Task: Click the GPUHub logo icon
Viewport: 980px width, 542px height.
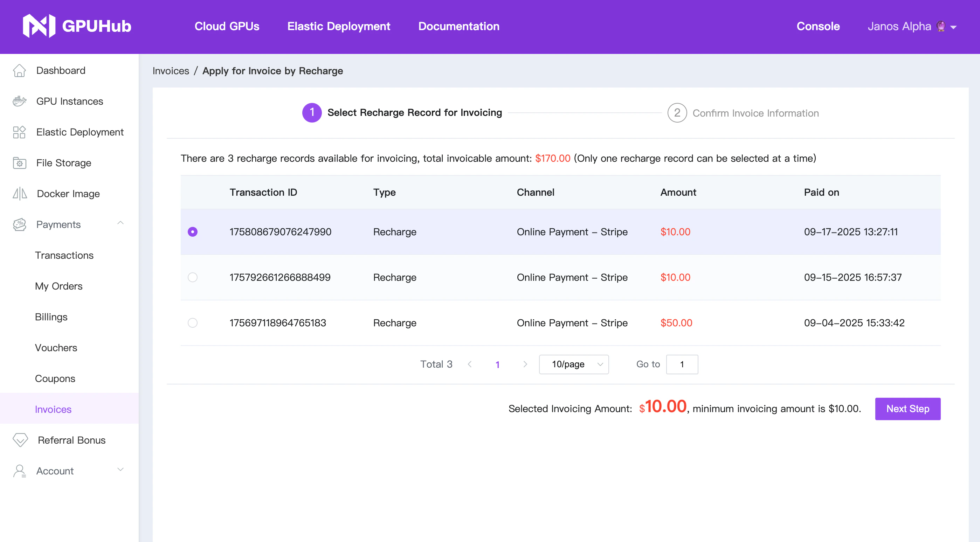Action: 39,26
